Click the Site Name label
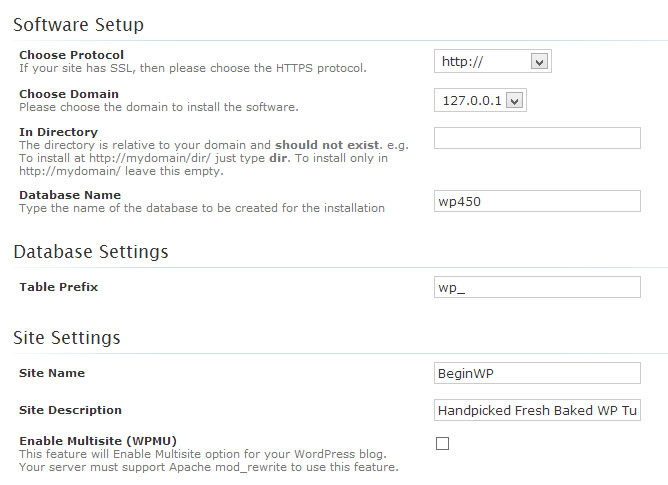 tap(52, 373)
